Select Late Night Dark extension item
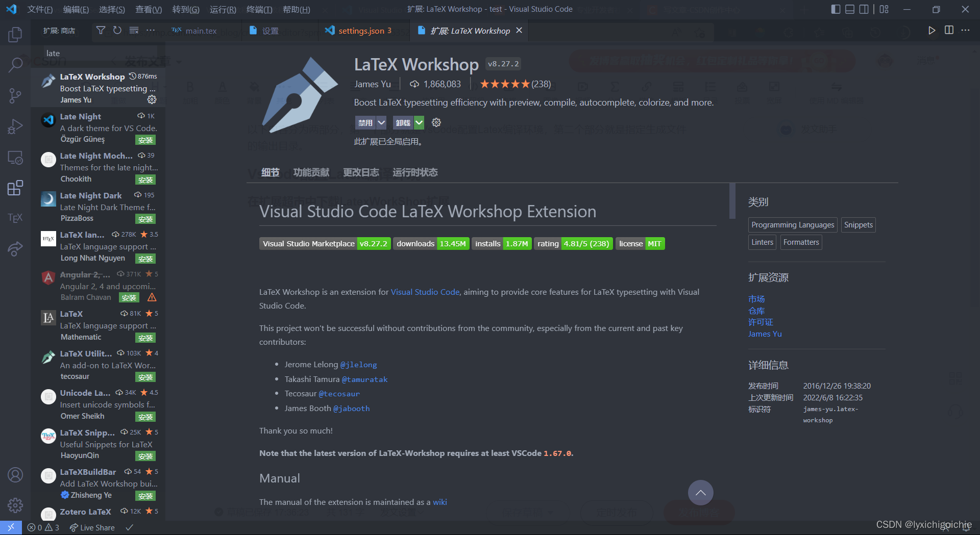 click(x=98, y=207)
